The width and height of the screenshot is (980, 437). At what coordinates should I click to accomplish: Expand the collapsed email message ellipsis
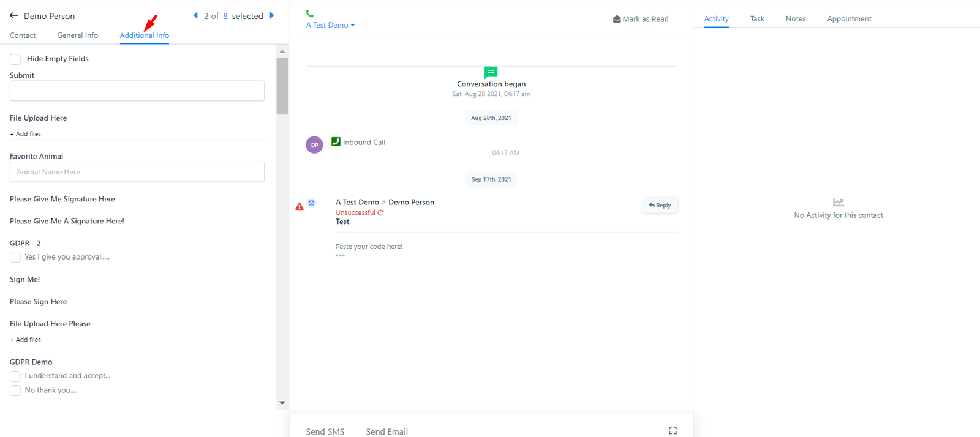340,256
